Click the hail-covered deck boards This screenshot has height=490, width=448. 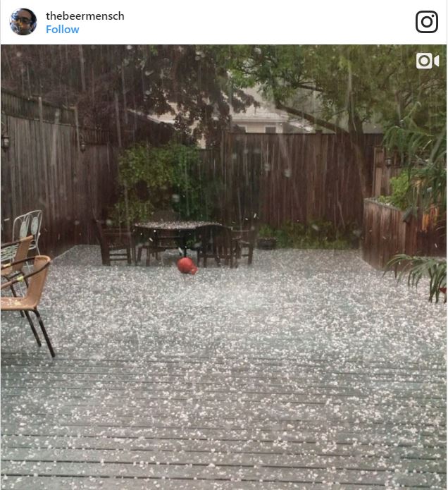[224, 391]
